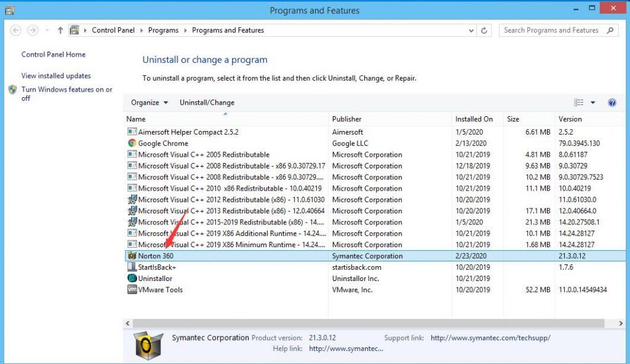Image resolution: width=630 pixels, height=364 pixels.
Task: Click the Windows features shield icon
Action: tap(12, 90)
